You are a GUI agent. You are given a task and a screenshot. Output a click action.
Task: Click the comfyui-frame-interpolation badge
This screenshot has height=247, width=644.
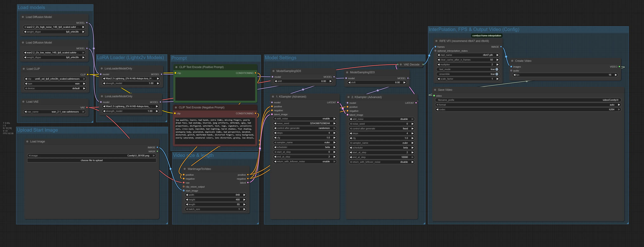pyautogui.click(x=487, y=36)
